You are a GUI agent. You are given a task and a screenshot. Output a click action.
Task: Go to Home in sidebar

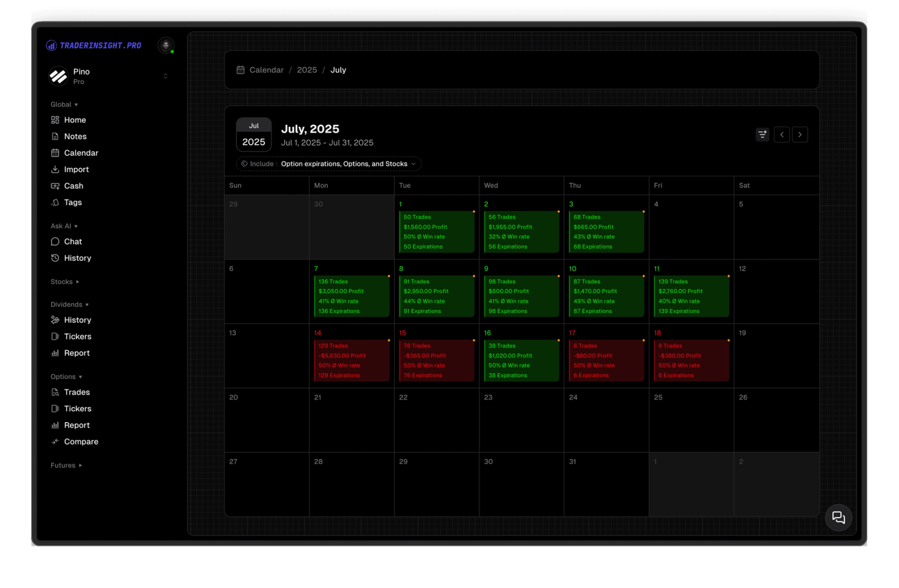click(75, 120)
